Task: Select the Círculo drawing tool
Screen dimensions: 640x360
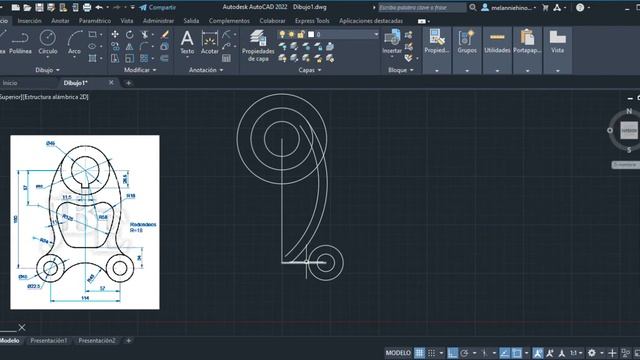Action: [x=48, y=42]
